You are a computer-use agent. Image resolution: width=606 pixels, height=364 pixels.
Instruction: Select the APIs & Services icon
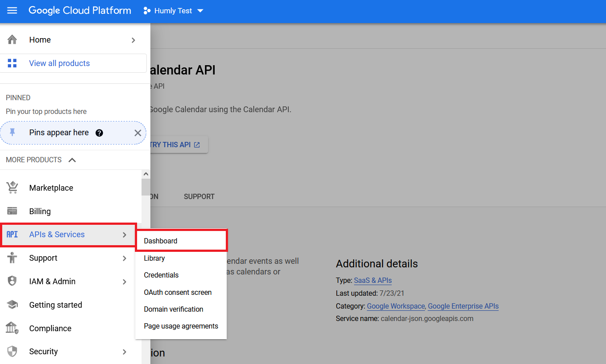tap(12, 235)
